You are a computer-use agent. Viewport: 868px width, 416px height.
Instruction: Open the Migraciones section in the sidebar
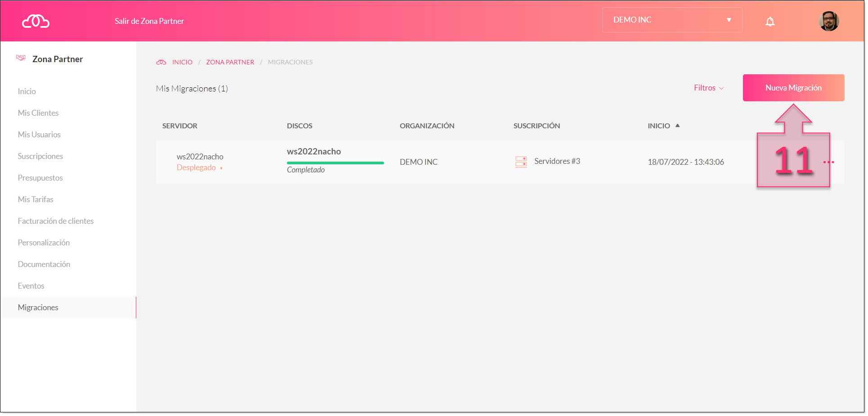click(x=38, y=307)
